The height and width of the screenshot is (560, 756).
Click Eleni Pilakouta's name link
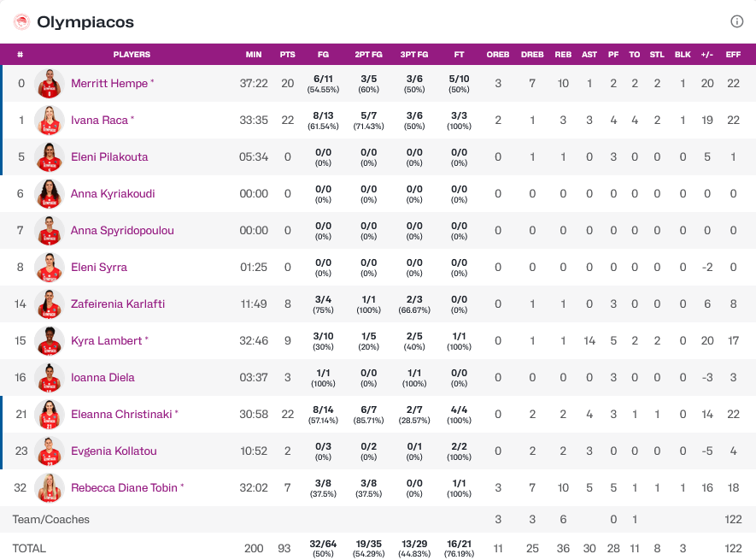pyautogui.click(x=109, y=157)
